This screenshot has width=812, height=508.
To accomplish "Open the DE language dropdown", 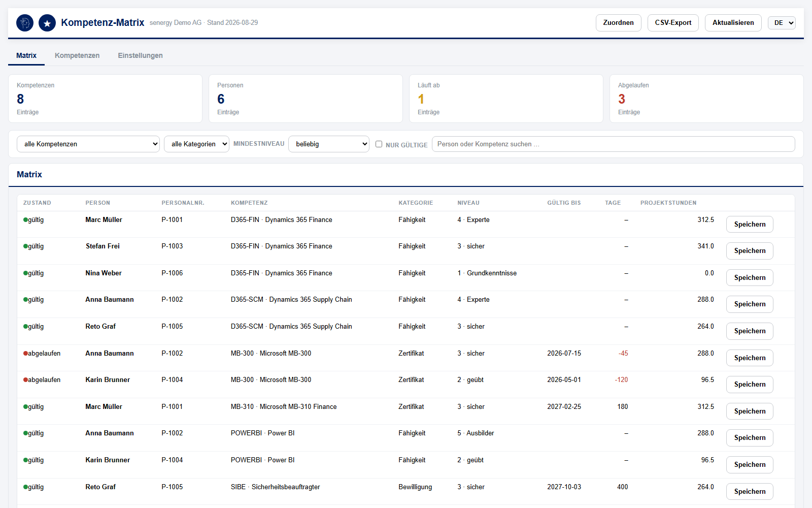I will click(782, 23).
